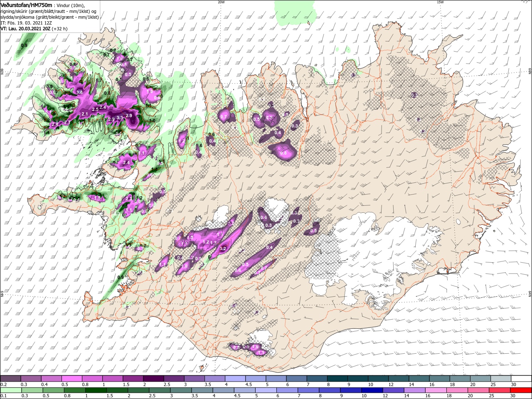Select rain scale swatch starting at 2

[x=138, y=390]
